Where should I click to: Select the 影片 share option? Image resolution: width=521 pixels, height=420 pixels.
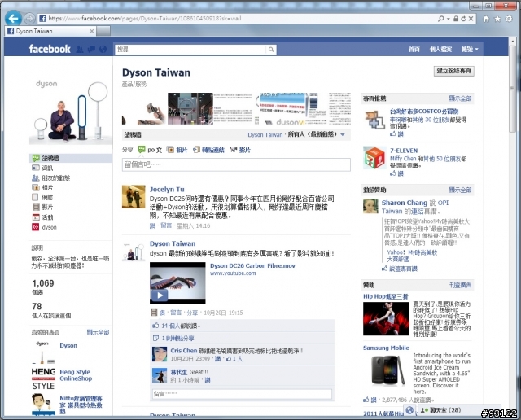[x=240, y=150]
